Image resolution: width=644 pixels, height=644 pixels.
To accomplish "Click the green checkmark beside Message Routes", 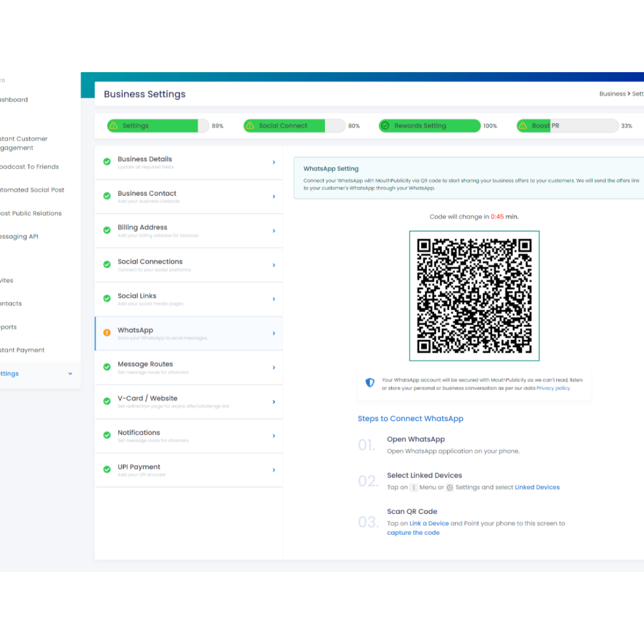I will 107,367.
